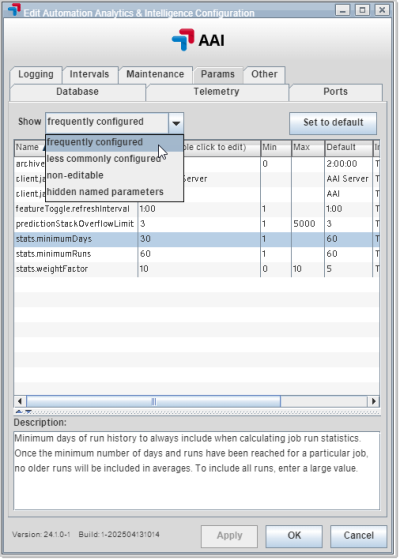Switch to the Logging tab

36,74
